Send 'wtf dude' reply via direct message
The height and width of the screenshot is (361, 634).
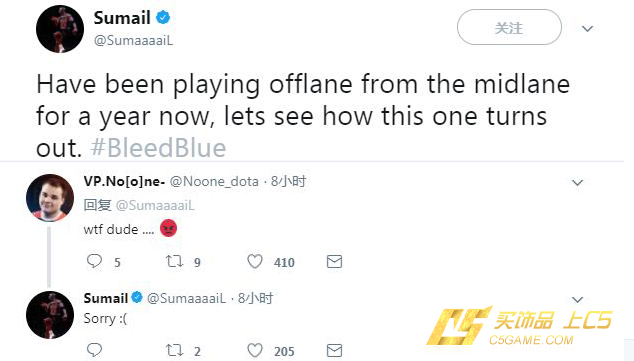pos(334,262)
